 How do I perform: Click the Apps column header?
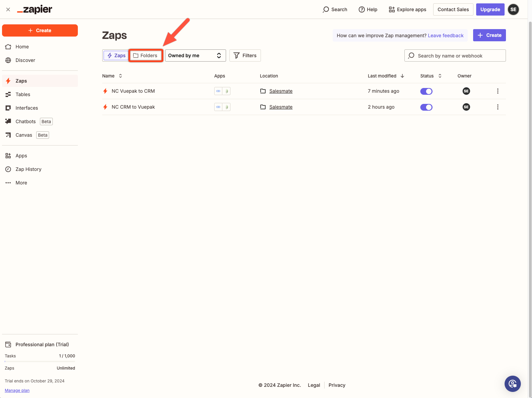220,76
